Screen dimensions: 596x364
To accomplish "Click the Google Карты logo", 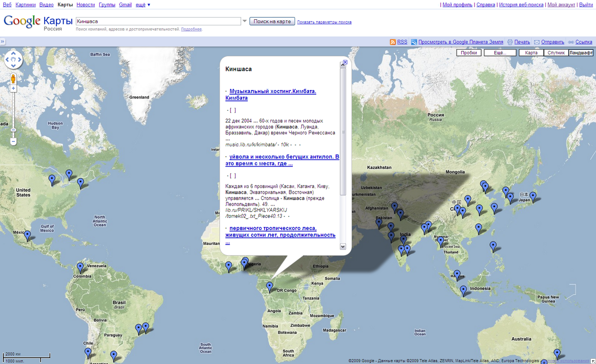I will [38, 22].
